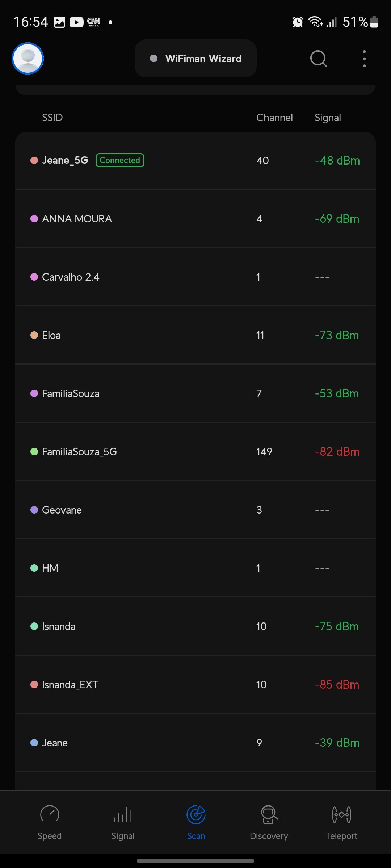Tap the search magnifier icon
The height and width of the screenshot is (868, 391).
click(x=319, y=59)
